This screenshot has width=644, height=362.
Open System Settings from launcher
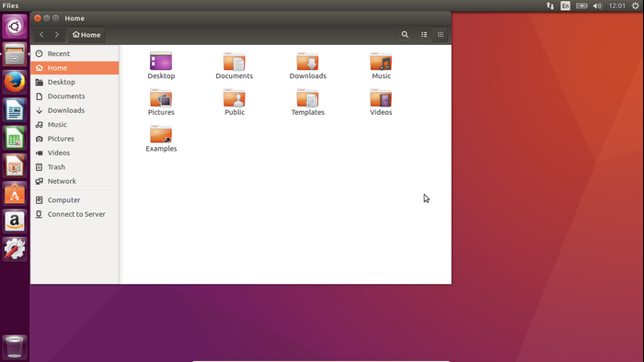pyautogui.click(x=15, y=249)
